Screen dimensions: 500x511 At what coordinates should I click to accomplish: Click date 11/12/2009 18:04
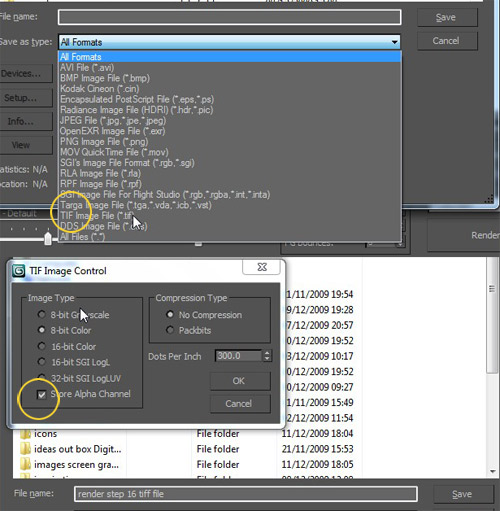[x=317, y=433]
